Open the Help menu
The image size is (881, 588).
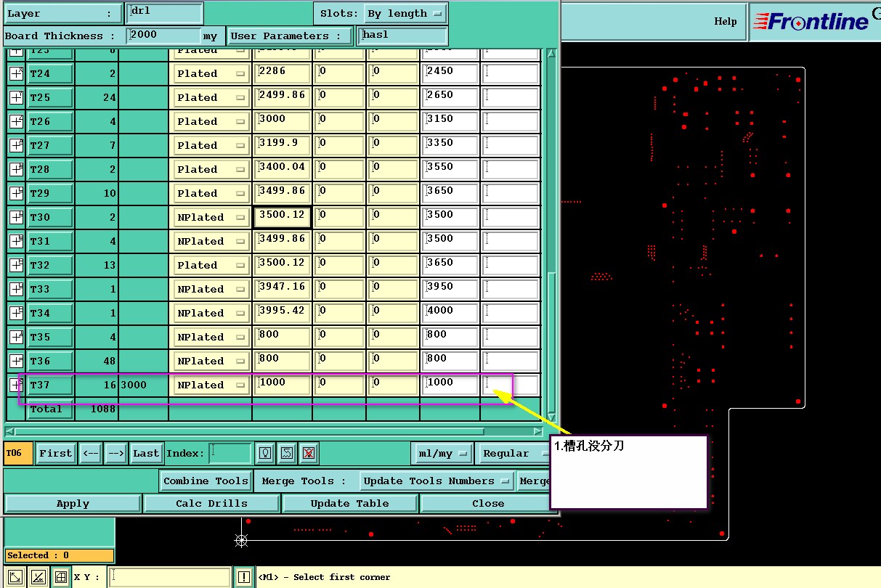coord(726,21)
